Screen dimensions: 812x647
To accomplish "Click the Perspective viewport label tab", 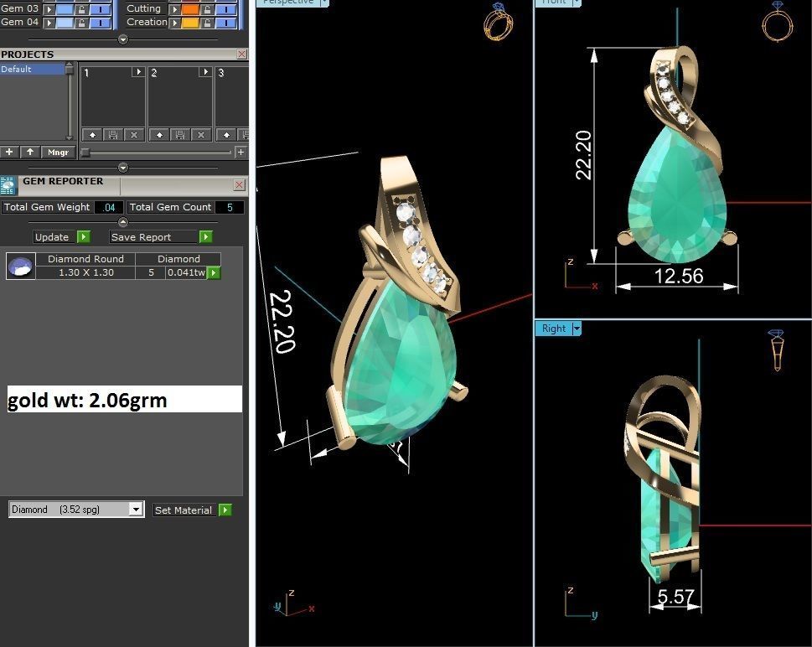I will 288,2.
